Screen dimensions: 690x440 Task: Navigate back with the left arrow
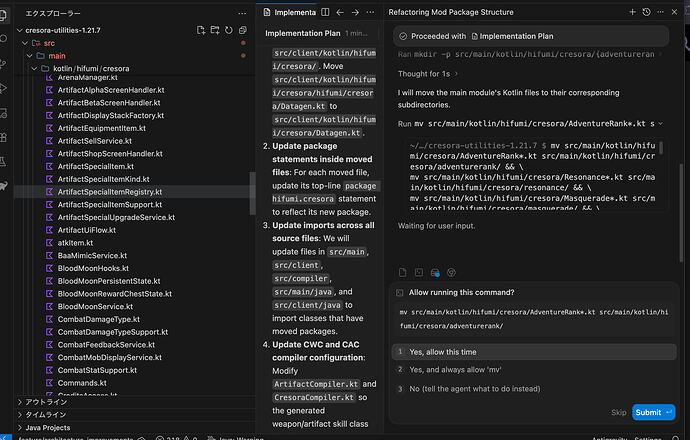(x=340, y=12)
